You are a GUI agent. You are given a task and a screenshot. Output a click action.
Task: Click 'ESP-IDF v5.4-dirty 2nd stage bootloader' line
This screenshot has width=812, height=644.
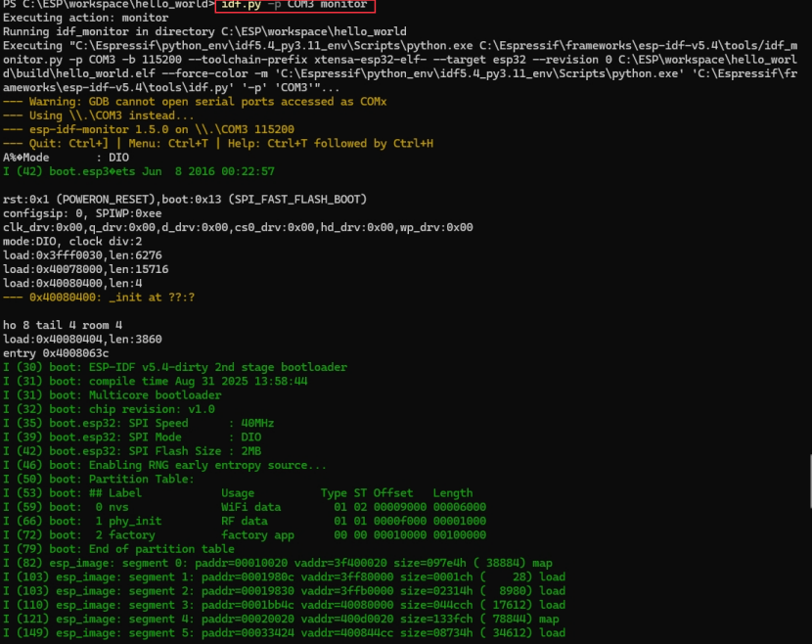coord(175,367)
